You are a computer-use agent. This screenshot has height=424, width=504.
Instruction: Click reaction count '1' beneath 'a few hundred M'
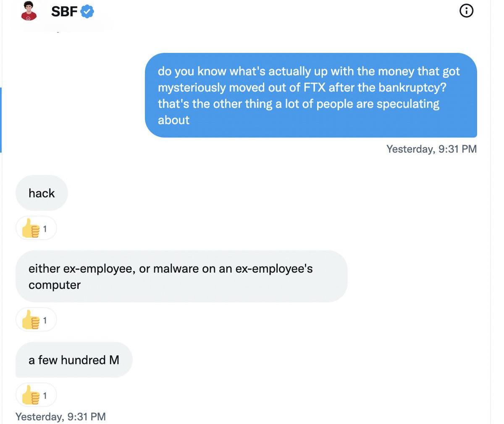click(x=45, y=395)
